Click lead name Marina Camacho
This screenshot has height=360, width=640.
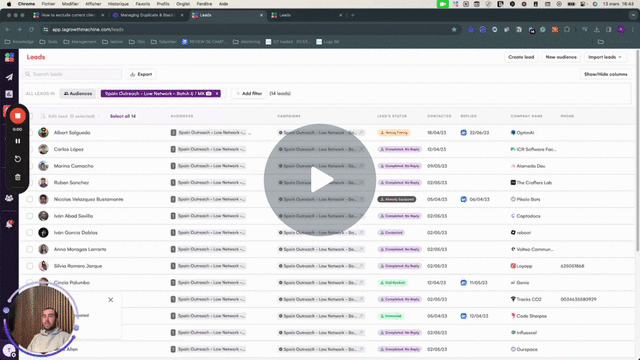73,166
